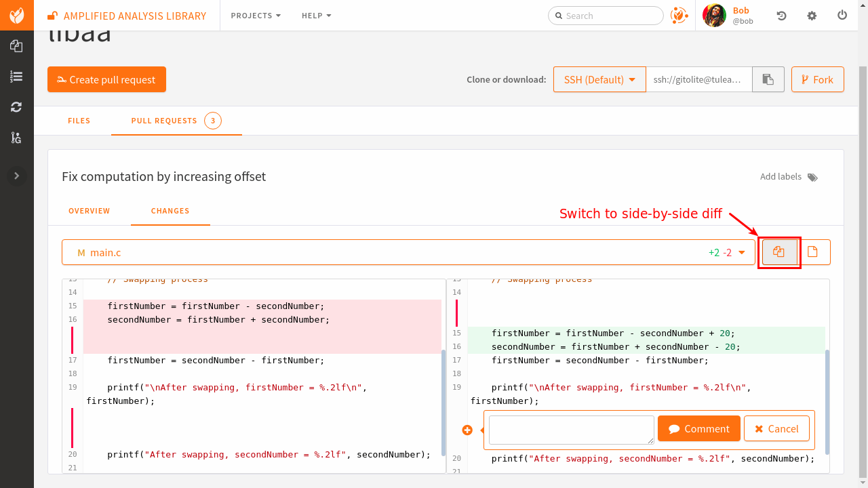This screenshot has width=868, height=488.
Task: Switch to side-by-side diff view
Action: coord(778,252)
